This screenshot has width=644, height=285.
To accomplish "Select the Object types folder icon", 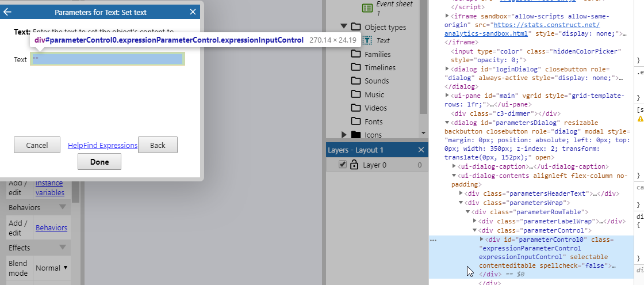I will pyautogui.click(x=356, y=26).
